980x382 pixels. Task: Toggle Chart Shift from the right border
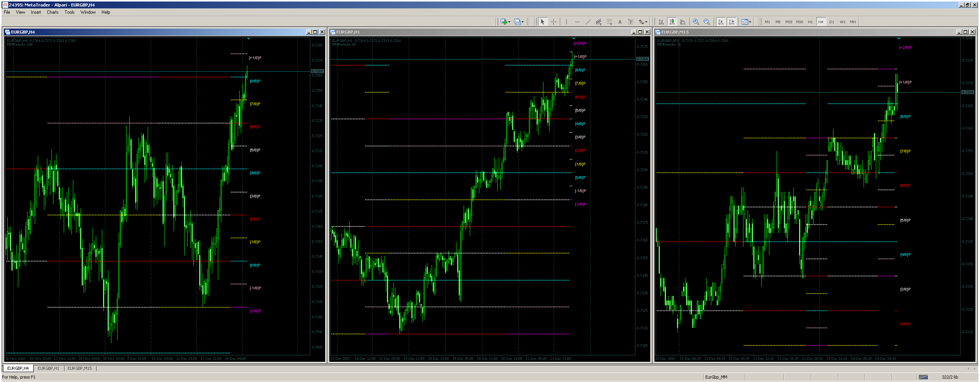[731, 22]
